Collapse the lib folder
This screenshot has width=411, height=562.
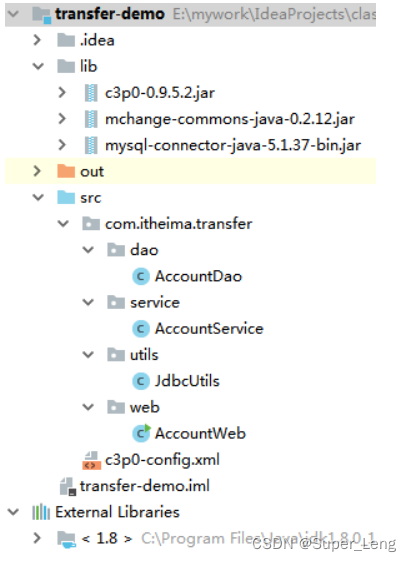pos(38,66)
